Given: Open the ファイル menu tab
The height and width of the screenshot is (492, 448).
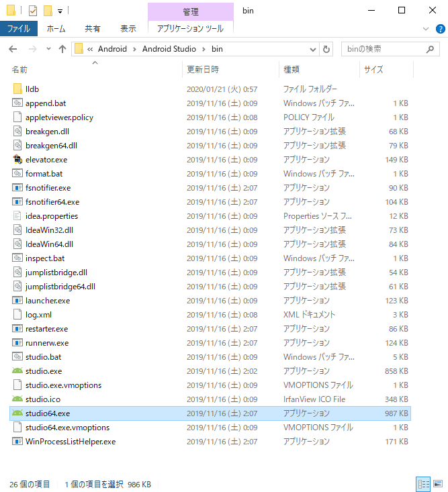Looking at the screenshot, I should (x=19, y=29).
